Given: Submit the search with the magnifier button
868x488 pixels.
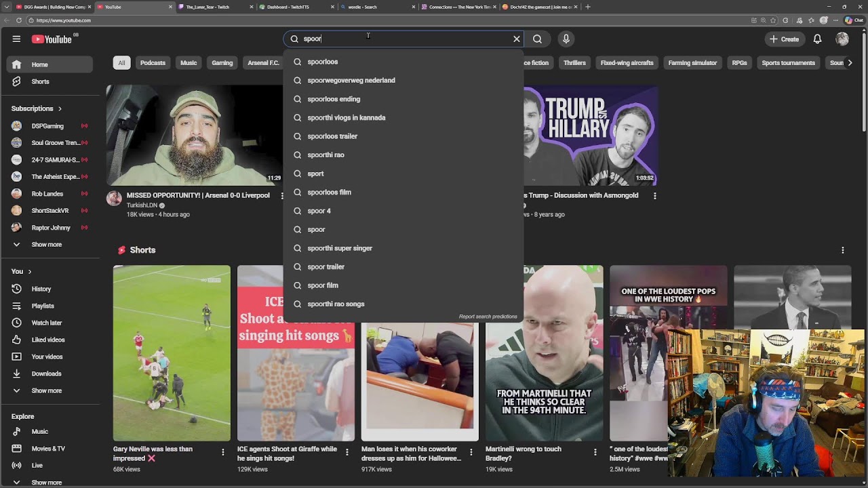Looking at the screenshot, I should (537, 39).
